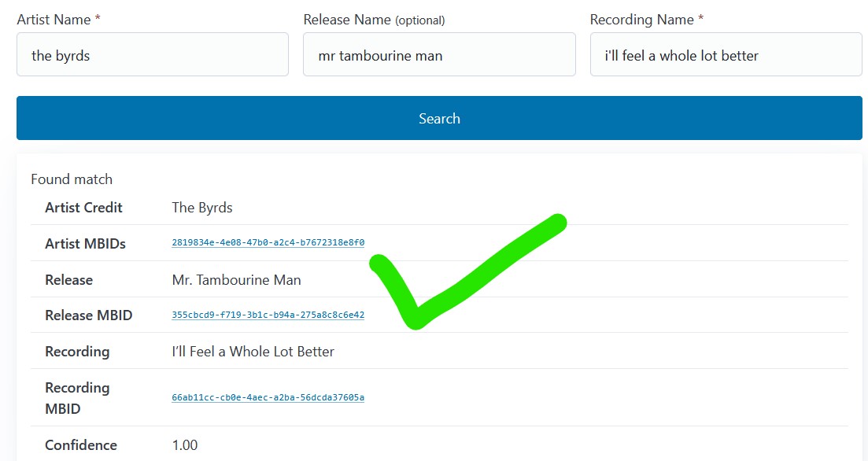Open the Release MBID link starting with 355cbcd9
Image resolution: width=868 pixels, height=461 pixels.
coord(268,315)
